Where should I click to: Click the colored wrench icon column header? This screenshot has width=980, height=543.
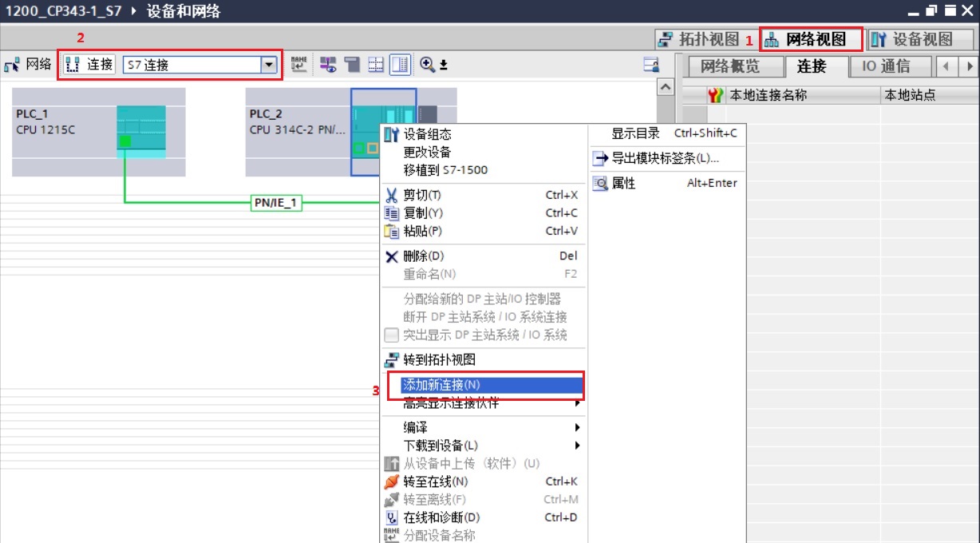coord(715,95)
